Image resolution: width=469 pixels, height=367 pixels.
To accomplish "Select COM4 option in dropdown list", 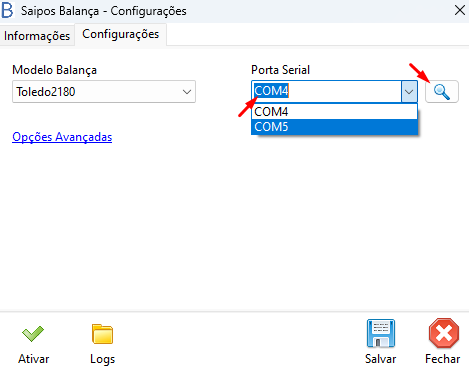I will click(334, 112).
